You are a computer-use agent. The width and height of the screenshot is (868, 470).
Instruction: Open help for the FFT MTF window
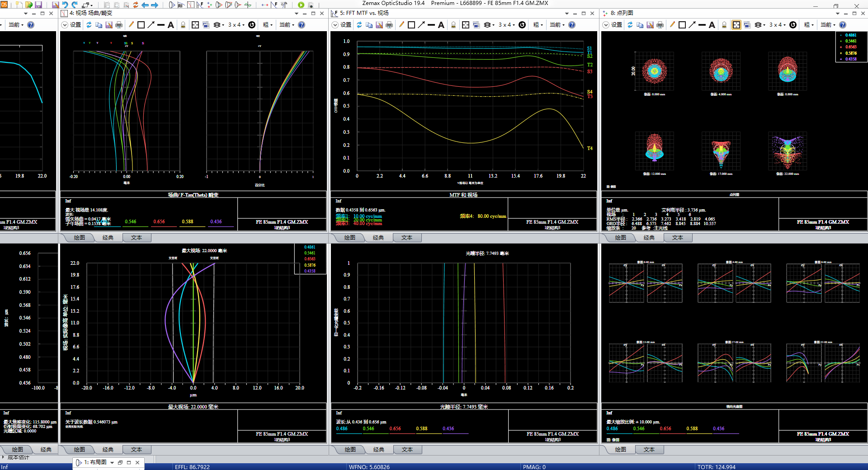pos(572,25)
